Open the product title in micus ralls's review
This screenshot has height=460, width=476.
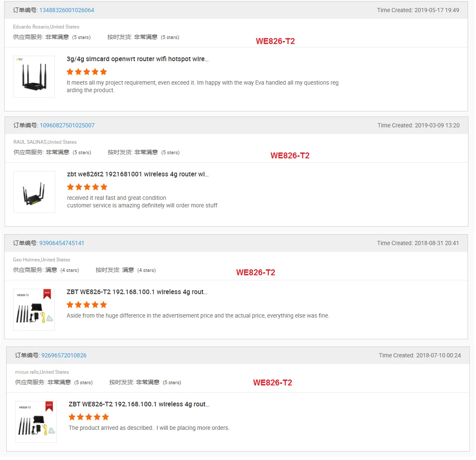pos(139,404)
